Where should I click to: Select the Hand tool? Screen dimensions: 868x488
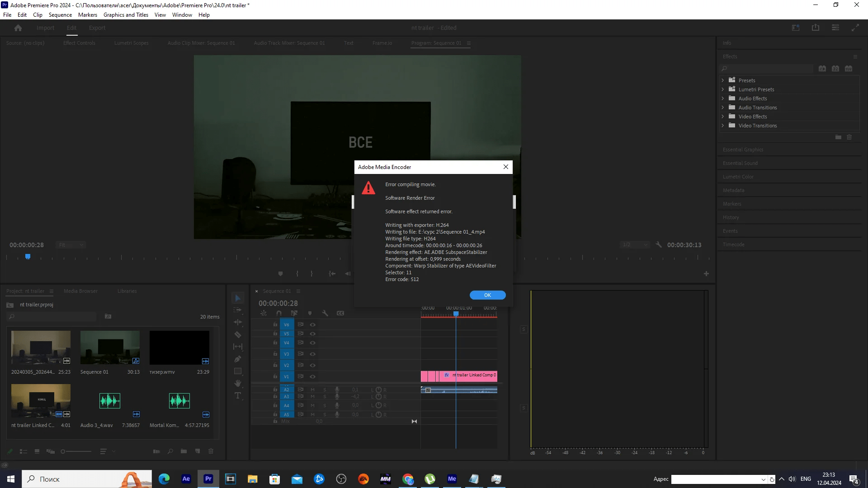tap(237, 383)
